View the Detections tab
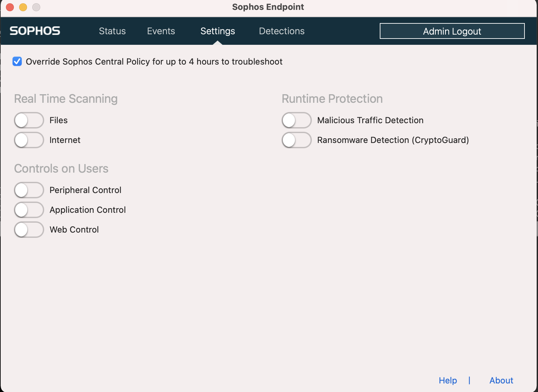Viewport: 538px width, 392px height. tap(282, 31)
